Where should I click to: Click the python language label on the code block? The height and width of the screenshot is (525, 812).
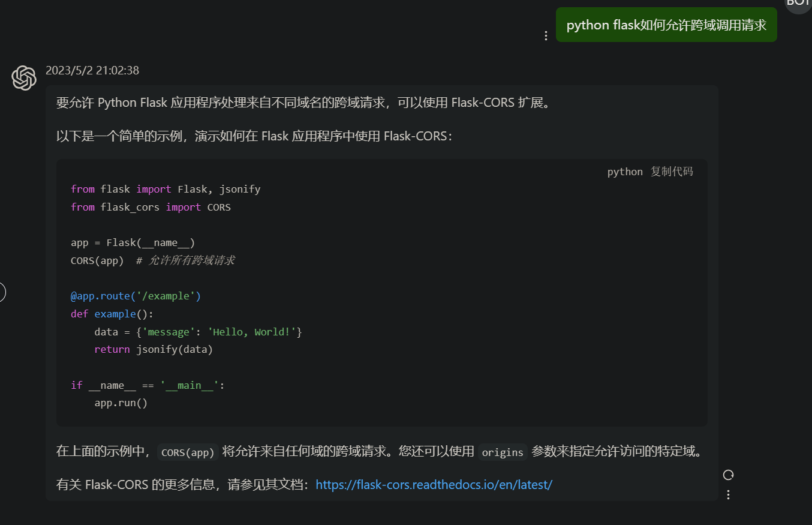(624, 172)
